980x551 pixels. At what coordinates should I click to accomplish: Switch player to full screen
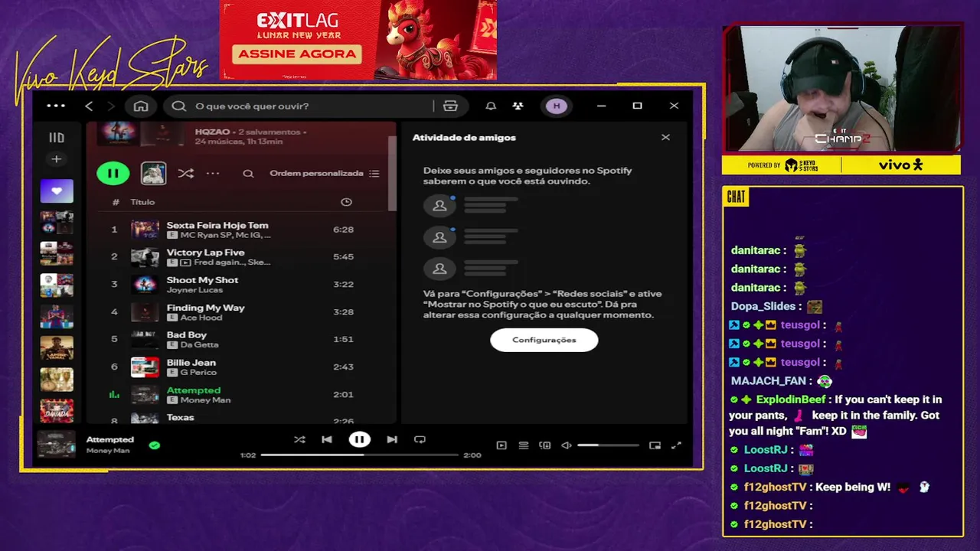click(x=676, y=445)
